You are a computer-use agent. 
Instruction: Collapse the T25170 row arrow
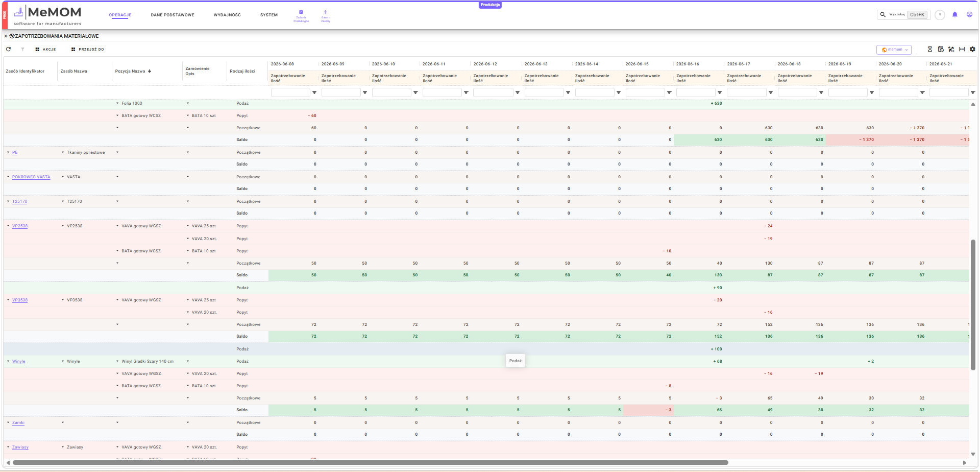(8, 201)
